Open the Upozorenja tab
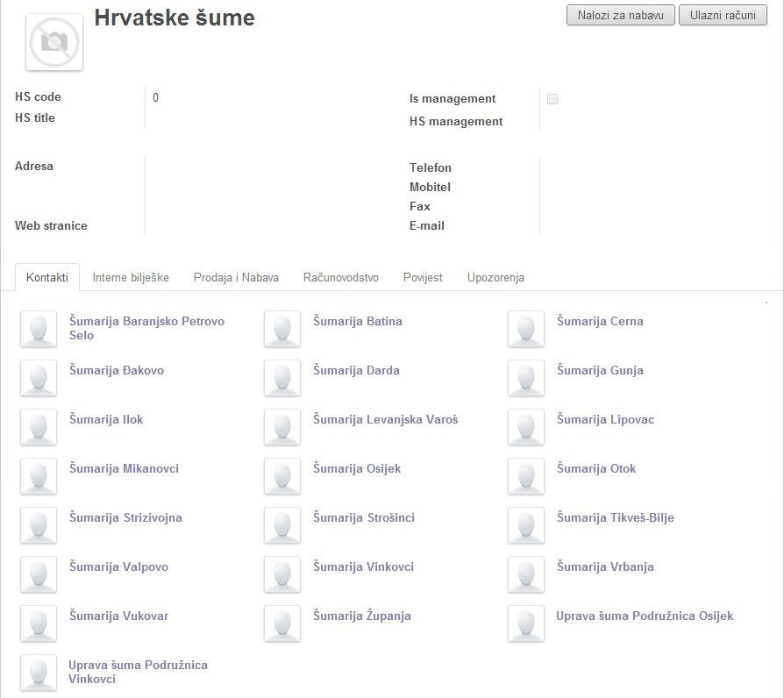The width and height of the screenshot is (784, 698). 495,277
